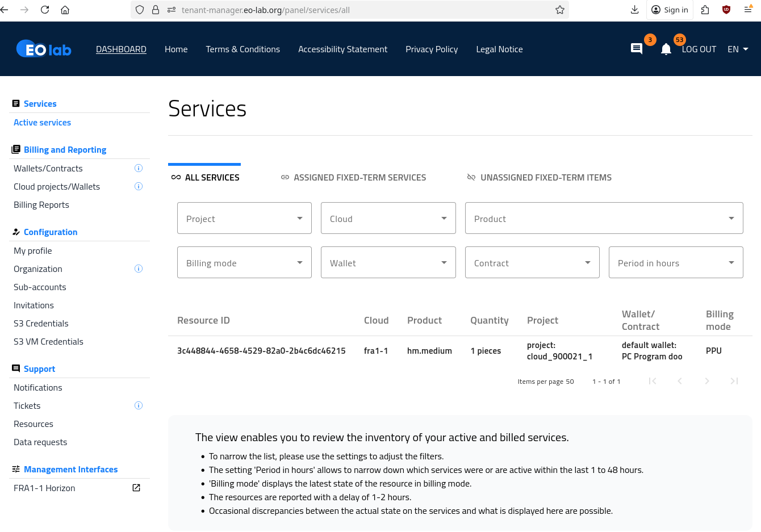Open the Billing mode dropdown
Screen dimensions: 761x532
(x=244, y=263)
